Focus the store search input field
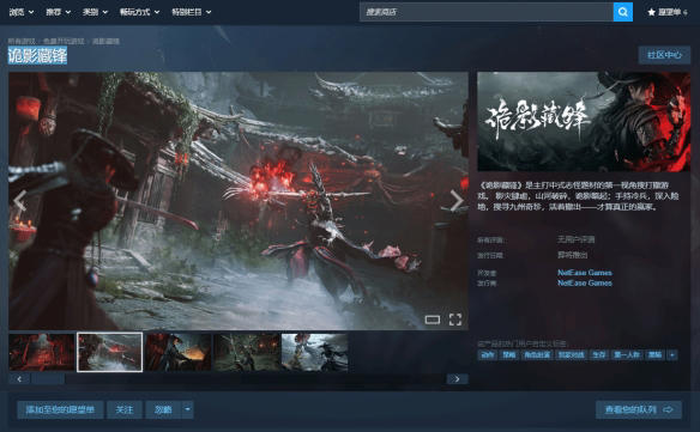The height and width of the screenshot is (432, 700). pos(487,12)
